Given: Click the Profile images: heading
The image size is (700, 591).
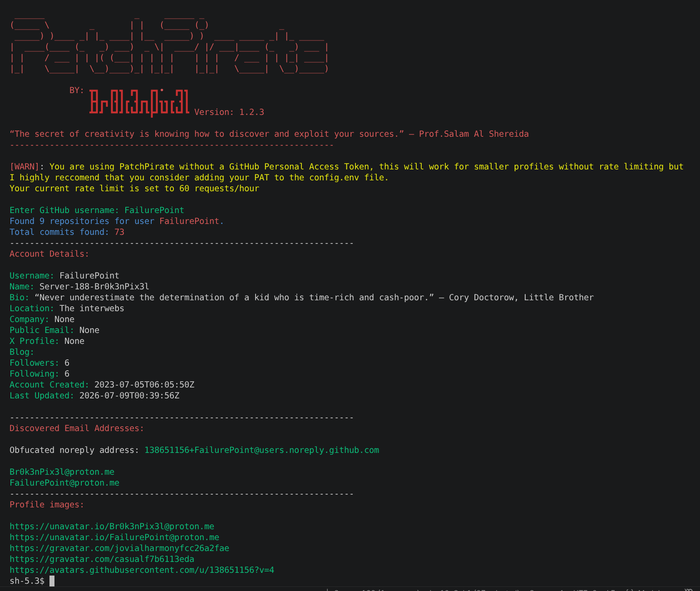Looking at the screenshot, I should (47, 505).
